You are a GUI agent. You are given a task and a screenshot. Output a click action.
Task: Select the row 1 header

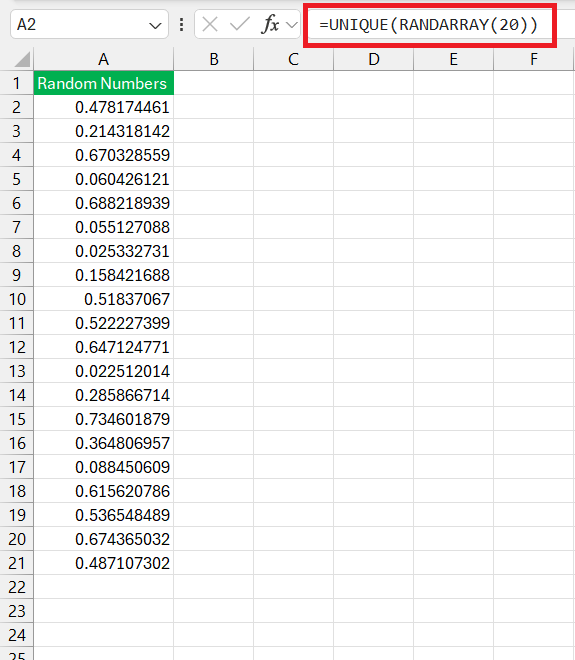[16, 83]
